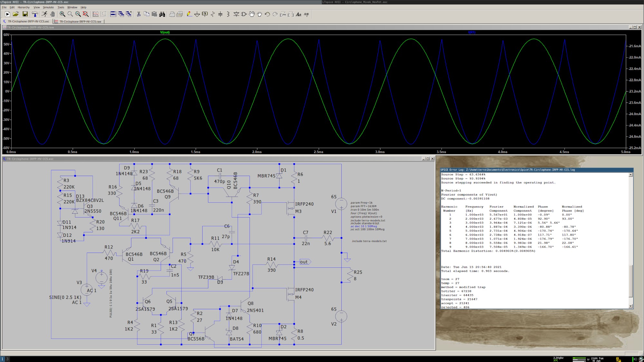
Task: Click the 'TFZ39B' zener label
Action: click(x=206, y=277)
